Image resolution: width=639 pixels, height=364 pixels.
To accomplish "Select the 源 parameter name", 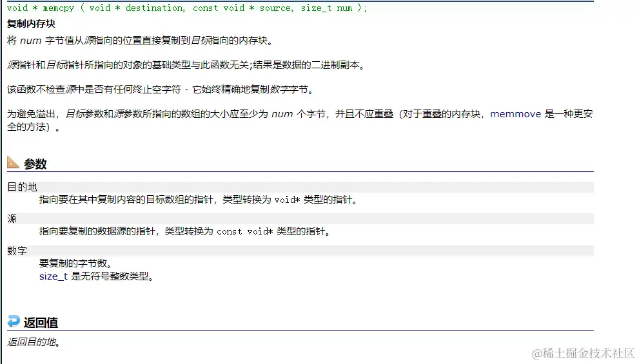I will 12,218.
